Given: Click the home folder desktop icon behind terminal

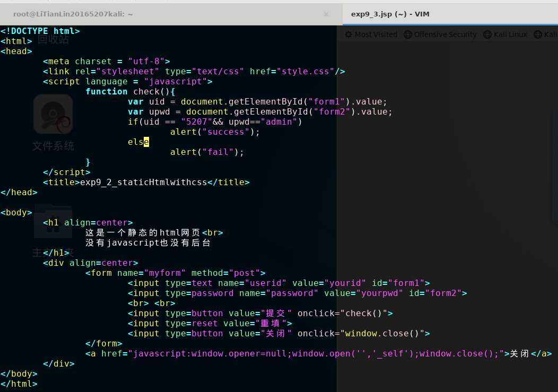Looking at the screenshot, I should coord(53,221).
